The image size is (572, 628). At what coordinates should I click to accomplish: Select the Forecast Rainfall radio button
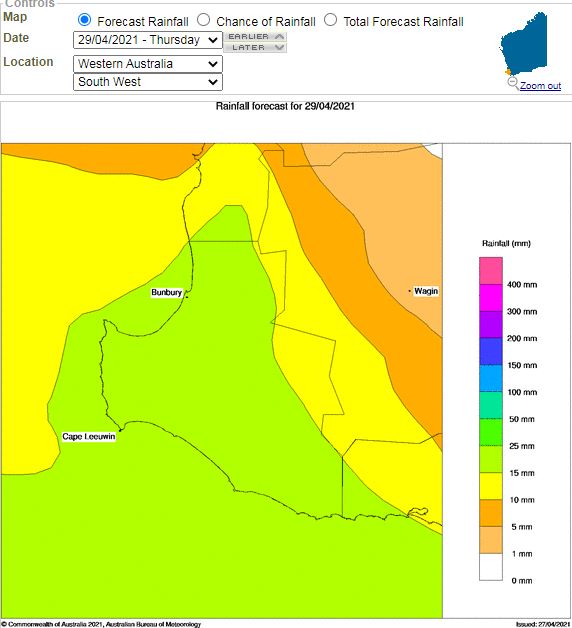[85, 20]
